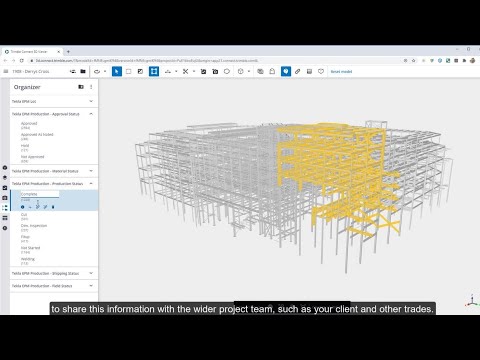Click the model tree icon in the toolbar

tap(73, 71)
